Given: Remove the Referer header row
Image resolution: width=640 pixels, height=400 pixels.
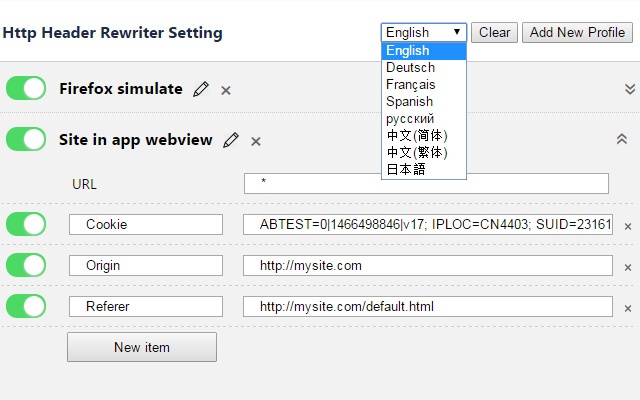Looking at the screenshot, I should [628, 308].
